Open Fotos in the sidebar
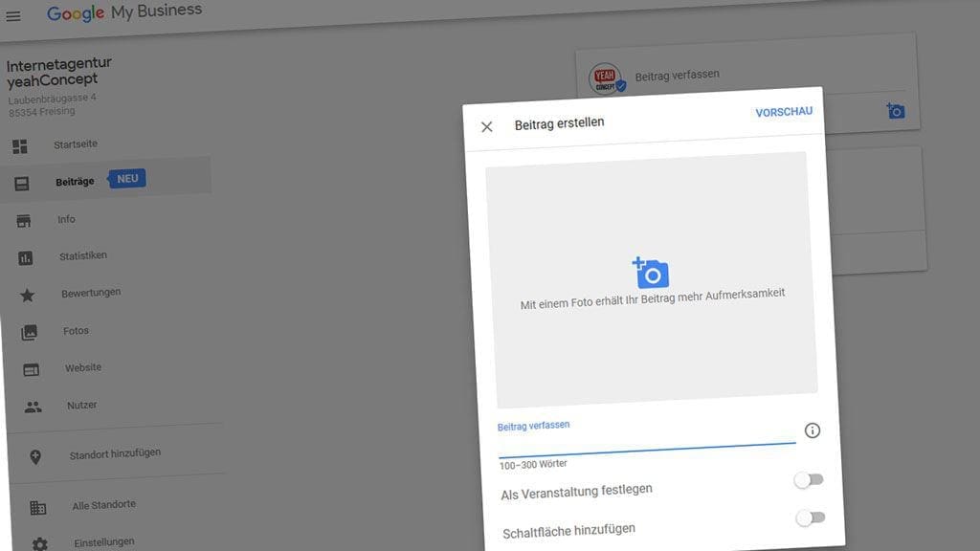980x551 pixels. point(76,330)
